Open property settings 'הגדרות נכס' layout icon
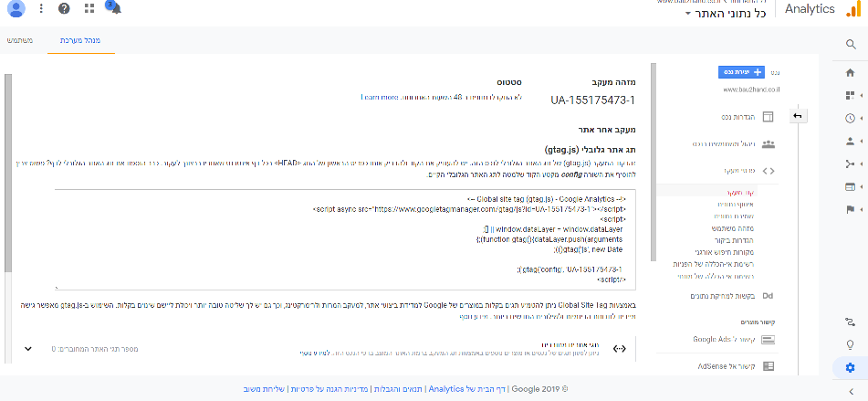Screen dimensions: 868x401 coord(768,117)
